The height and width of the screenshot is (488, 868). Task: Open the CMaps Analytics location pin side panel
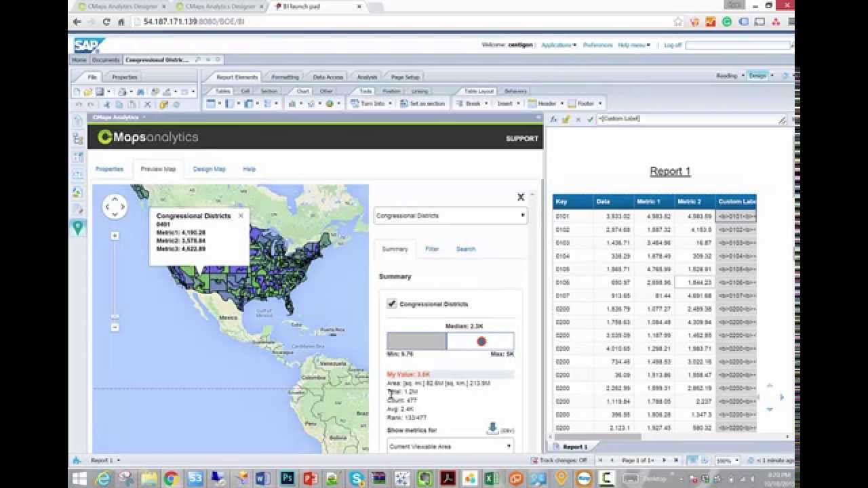[x=78, y=228]
